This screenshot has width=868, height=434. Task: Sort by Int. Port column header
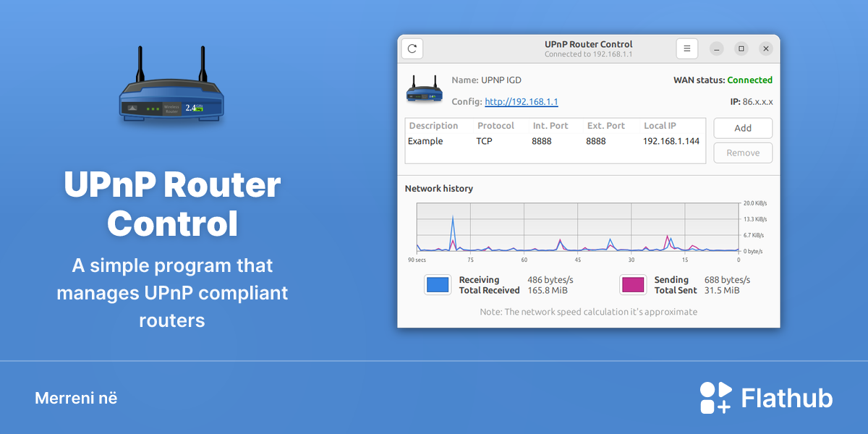click(550, 126)
